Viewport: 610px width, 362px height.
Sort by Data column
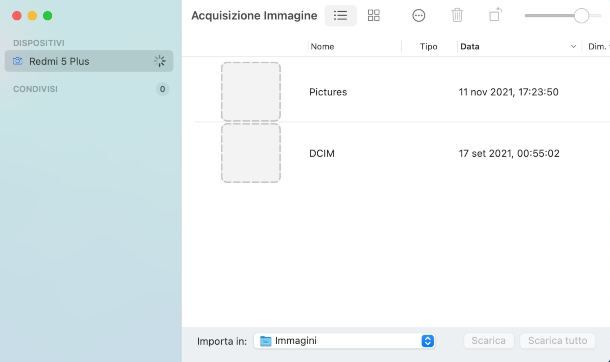point(470,47)
